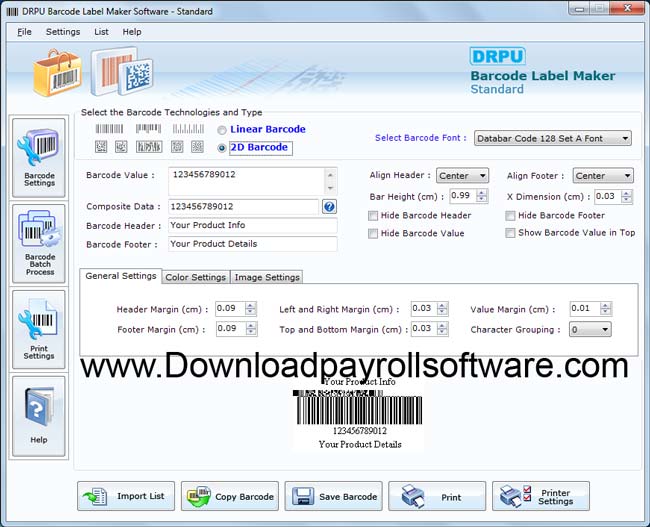The height and width of the screenshot is (527, 650).
Task: Open Printer Settings button
Action: [541, 496]
